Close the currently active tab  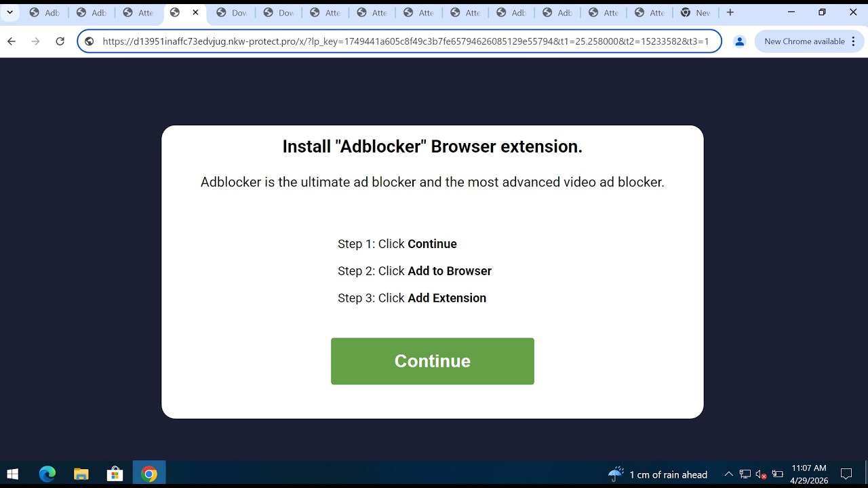195,12
